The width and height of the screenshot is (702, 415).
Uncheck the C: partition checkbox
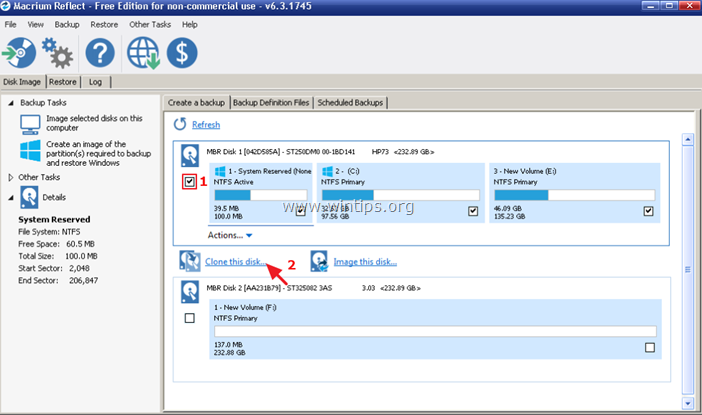[473, 211]
